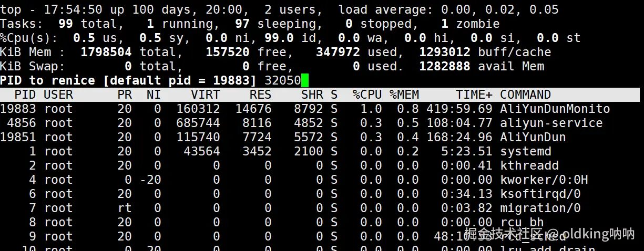Click the VIRT column header
Viewport: 644px width, 251px height.
click(x=206, y=95)
